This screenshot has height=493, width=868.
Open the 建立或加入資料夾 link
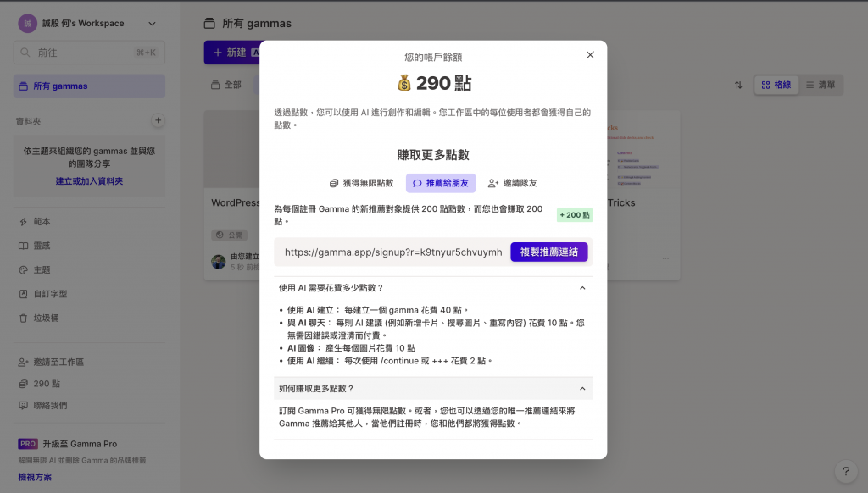pyautogui.click(x=89, y=181)
